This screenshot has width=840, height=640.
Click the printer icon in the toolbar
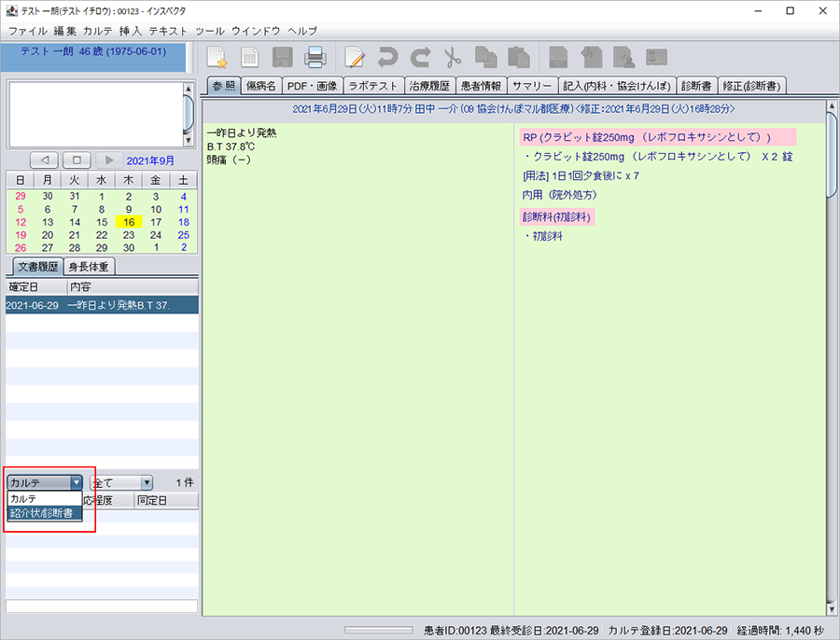(x=315, y=57)
